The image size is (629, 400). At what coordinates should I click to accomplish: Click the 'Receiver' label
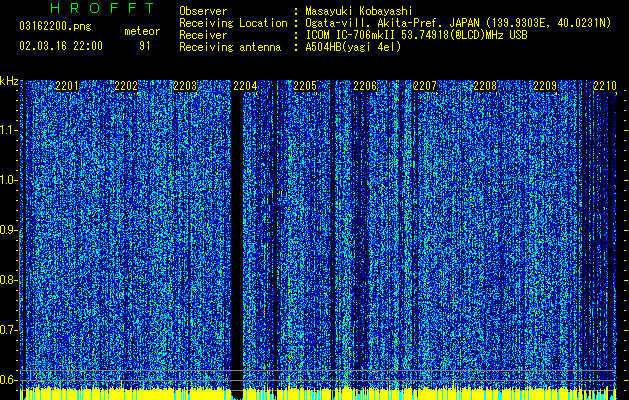(x=203, y=35)
